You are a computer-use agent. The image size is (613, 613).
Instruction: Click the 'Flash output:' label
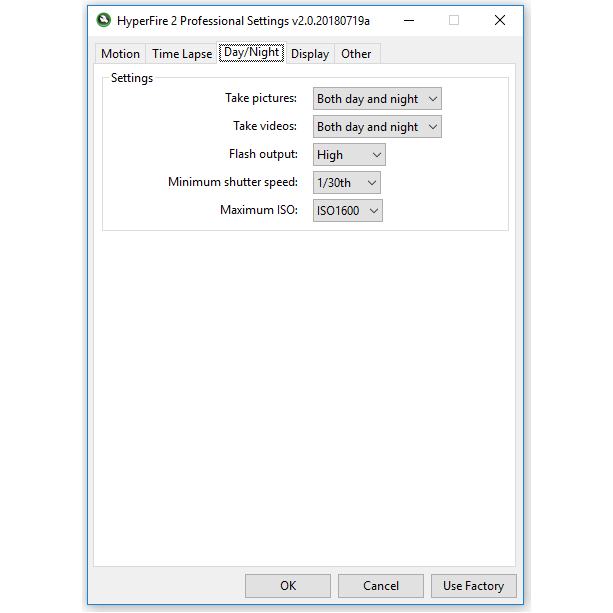[x=263, y=154]
